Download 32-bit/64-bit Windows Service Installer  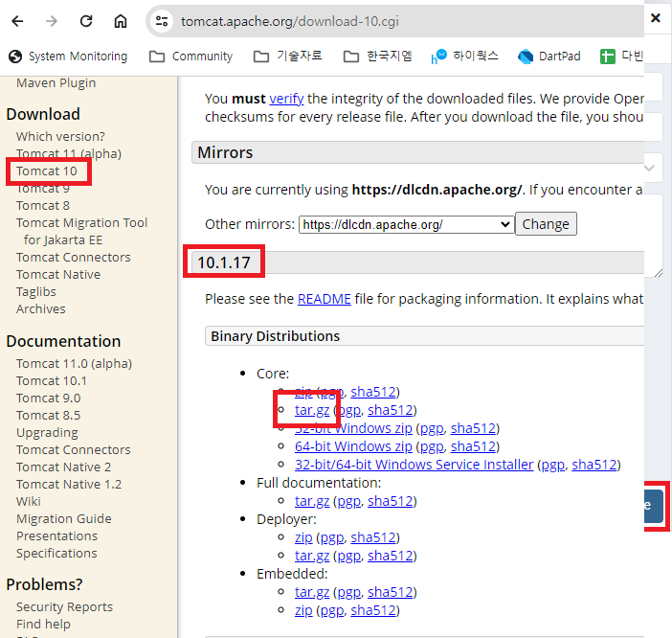point(414,465)
